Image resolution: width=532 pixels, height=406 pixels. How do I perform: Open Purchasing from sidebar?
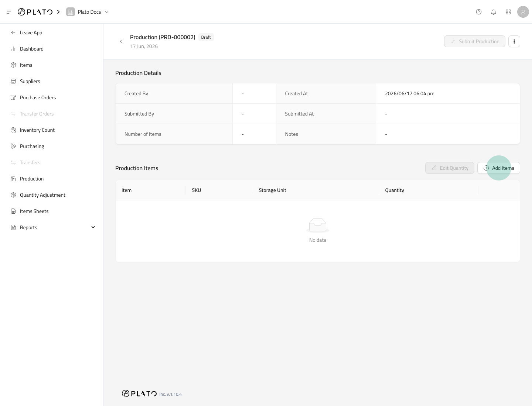pos(32,146)
